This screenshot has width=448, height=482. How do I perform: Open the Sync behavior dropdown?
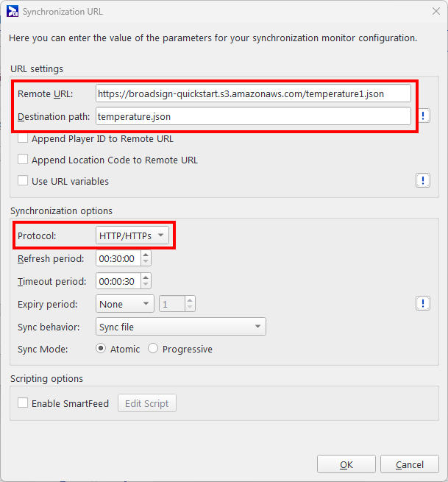click(181, 327)
